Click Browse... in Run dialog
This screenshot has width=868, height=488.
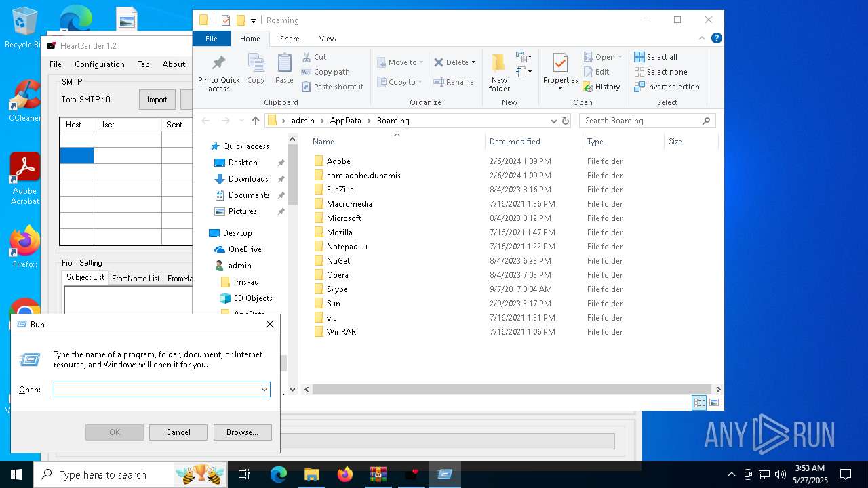[242, 432]
